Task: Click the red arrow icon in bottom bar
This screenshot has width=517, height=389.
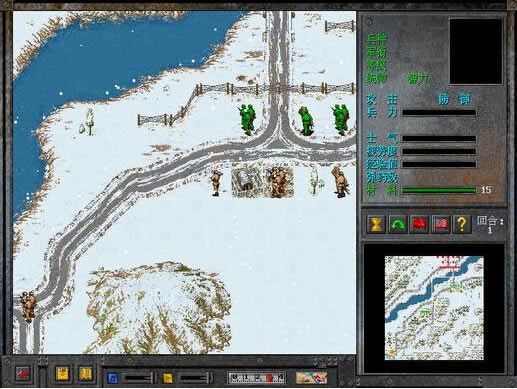Action: click(23, 374)
